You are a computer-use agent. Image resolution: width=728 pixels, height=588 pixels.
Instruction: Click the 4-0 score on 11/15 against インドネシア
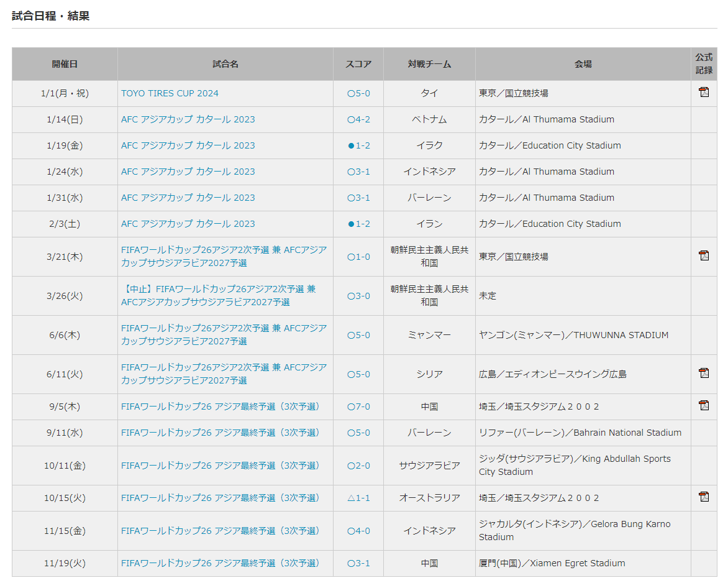point(358,530)
